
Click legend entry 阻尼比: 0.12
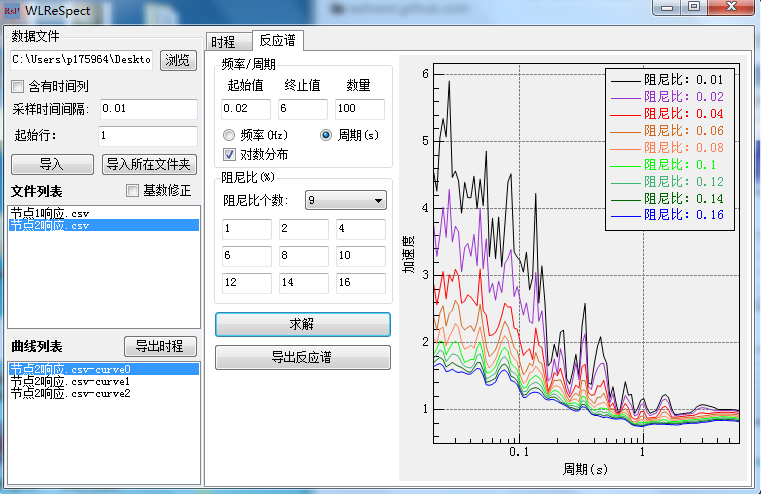point(667,182)
